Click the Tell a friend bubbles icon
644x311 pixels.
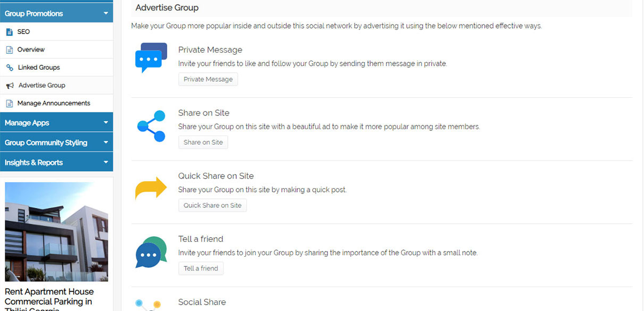point(151,252)
